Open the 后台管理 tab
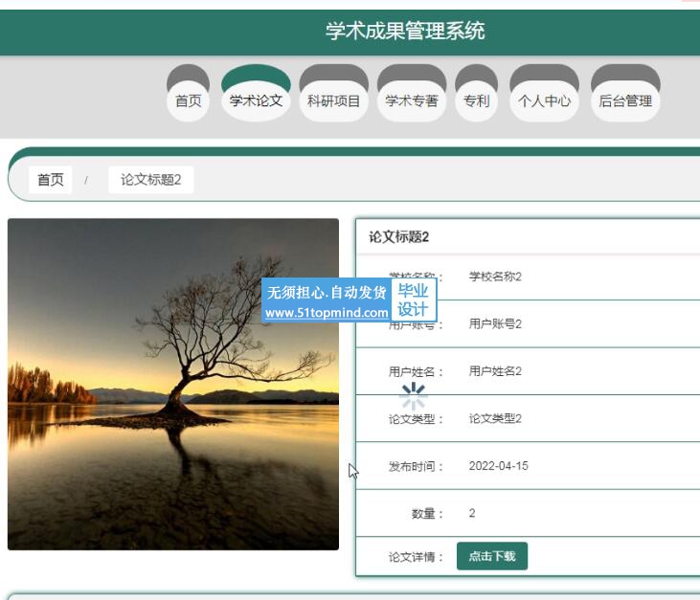The height and width of the screenshot is (600, 700). click(625, 100)
